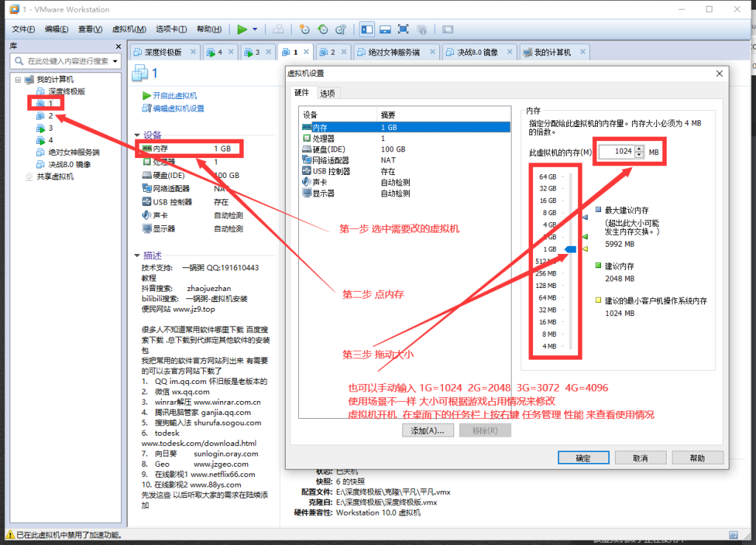The width and height of the screenshot is (756, 545).
Task: Click the take snapshot toolbar icon
Action: tap(304, 30)
